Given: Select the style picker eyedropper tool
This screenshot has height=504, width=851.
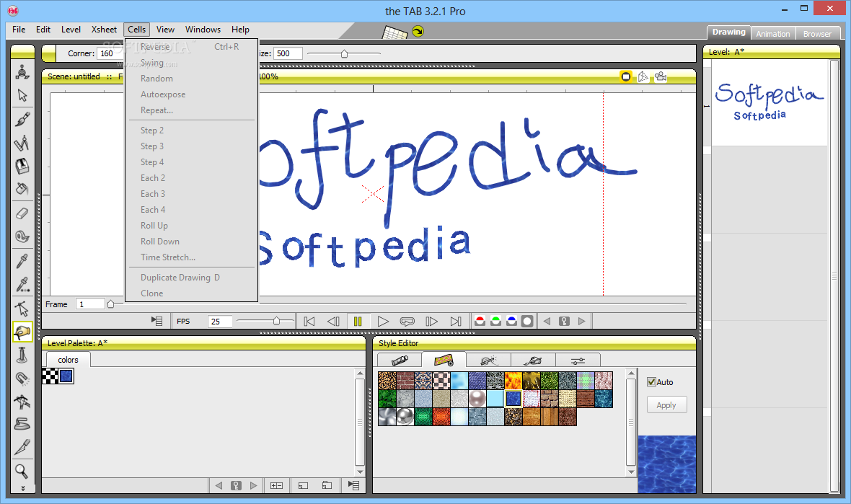Looking at the screenshot, I should (x=22, y=261).
